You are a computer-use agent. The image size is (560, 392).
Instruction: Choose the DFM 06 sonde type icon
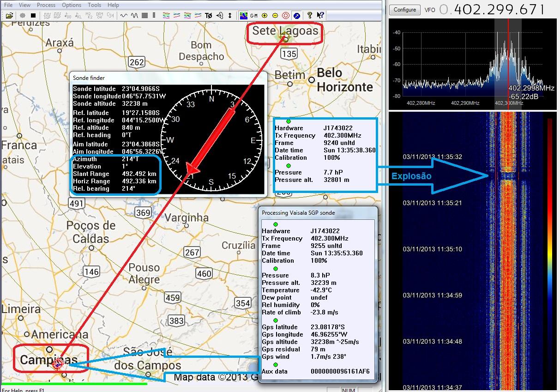99,16
